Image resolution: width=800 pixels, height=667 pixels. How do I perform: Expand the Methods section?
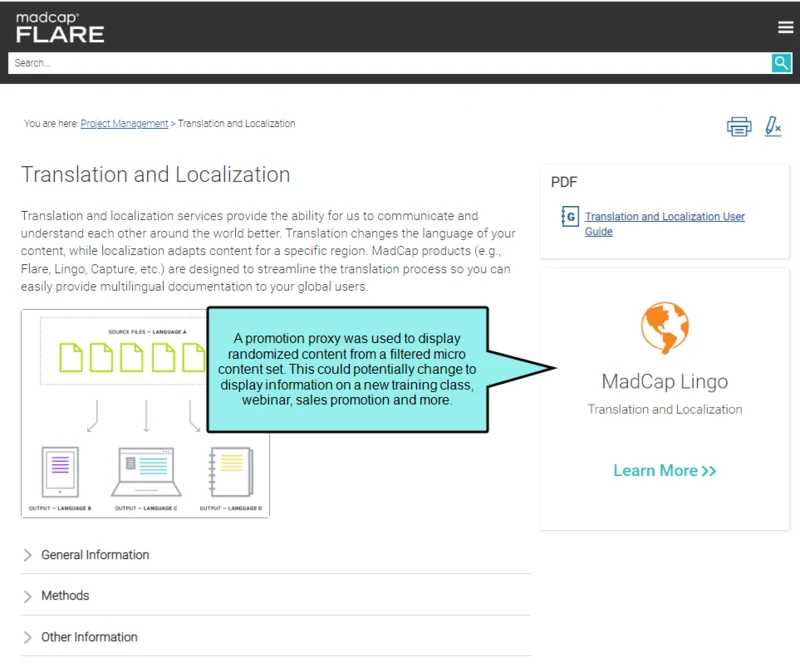coord(276,596)
